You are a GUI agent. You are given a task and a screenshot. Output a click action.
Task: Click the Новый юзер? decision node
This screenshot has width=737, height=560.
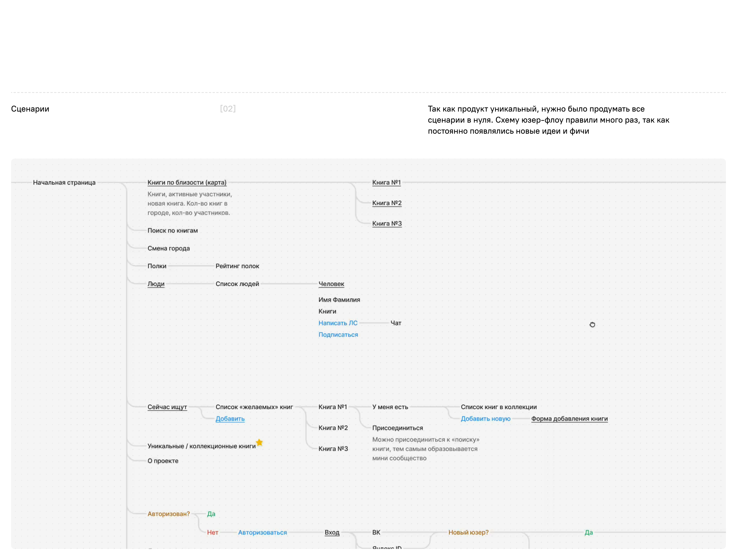pos(468,532)
